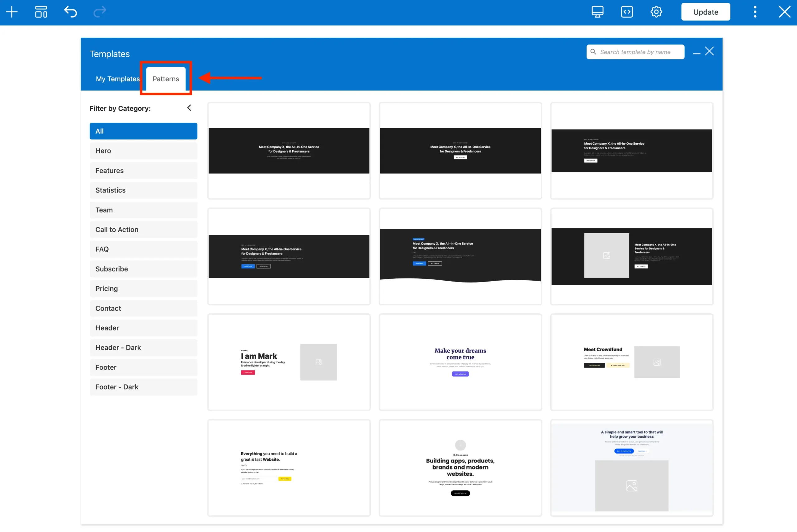This screenshot has width=797, height=532.
Task: Collapse the Filter by Category panel
Action: (189, 108)
